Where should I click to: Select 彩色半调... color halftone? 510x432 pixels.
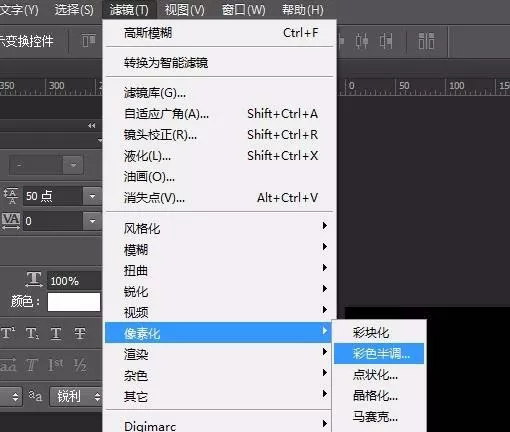[379, 353]
